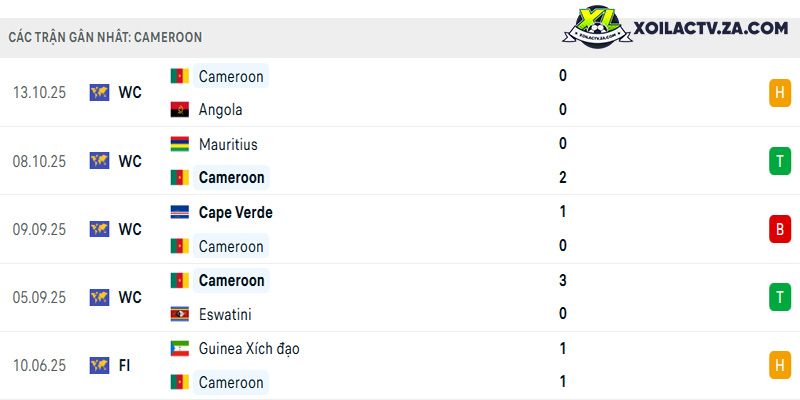This screenshot has height=400, width=800.
Task: Click the XoilacTV logo icon
Action: point(597,27)
